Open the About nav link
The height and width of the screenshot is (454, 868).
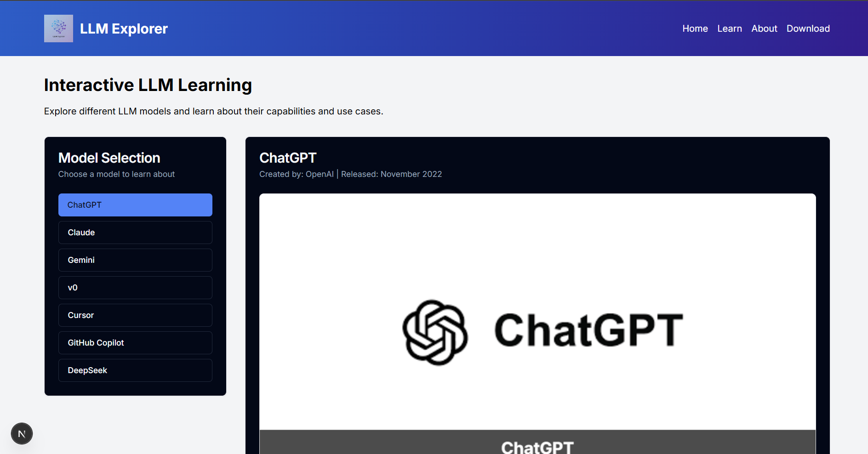[x=764, y=28]
